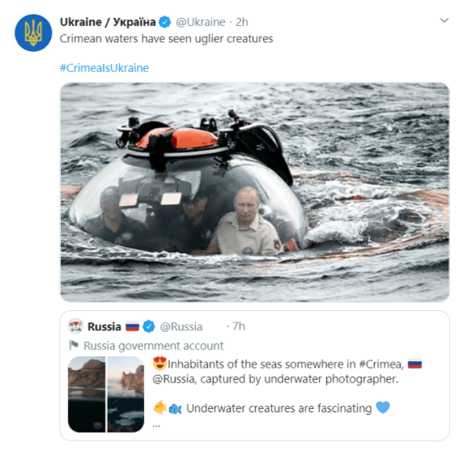Open the @Ukraine handle link
476x456 pixels.
coord(201,22)
